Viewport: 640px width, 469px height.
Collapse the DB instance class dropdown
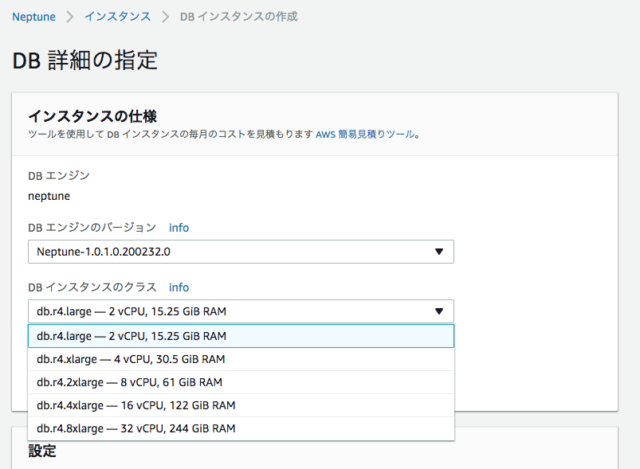[241, 311]
